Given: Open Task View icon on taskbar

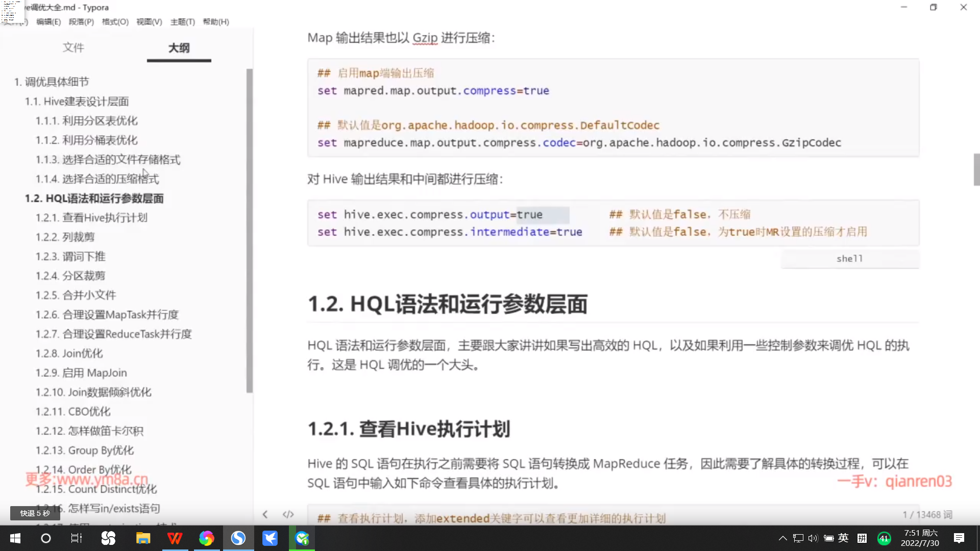Looking at the screenshot, I should coord(77,538).
